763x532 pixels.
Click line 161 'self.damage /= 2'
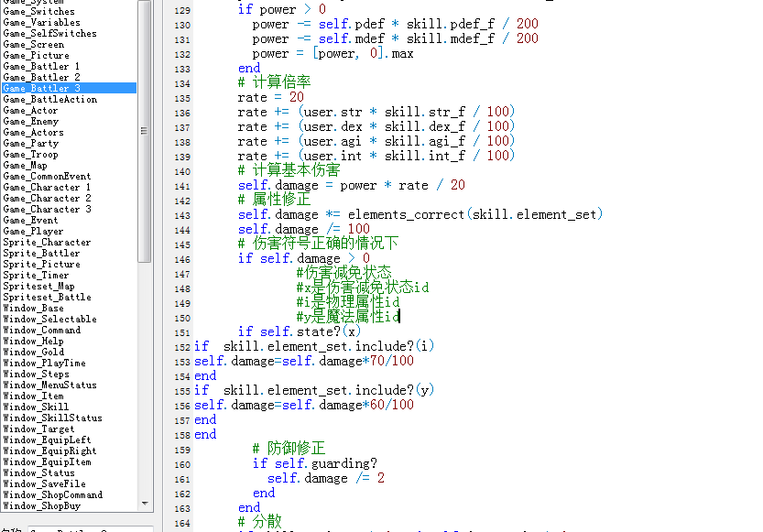tap(326, 478)
